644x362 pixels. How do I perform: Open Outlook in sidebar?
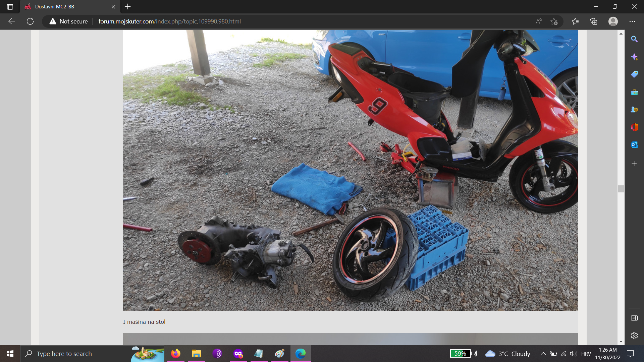634,145
